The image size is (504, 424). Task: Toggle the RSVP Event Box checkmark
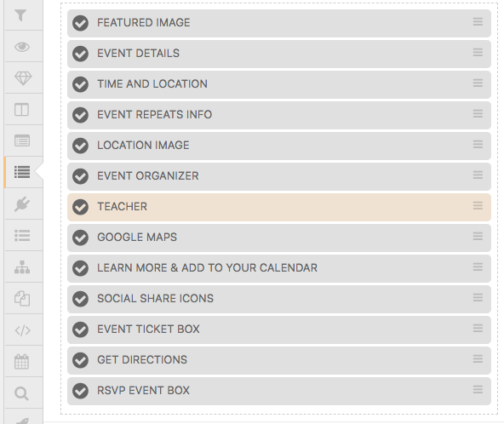(x=80, y=391)
